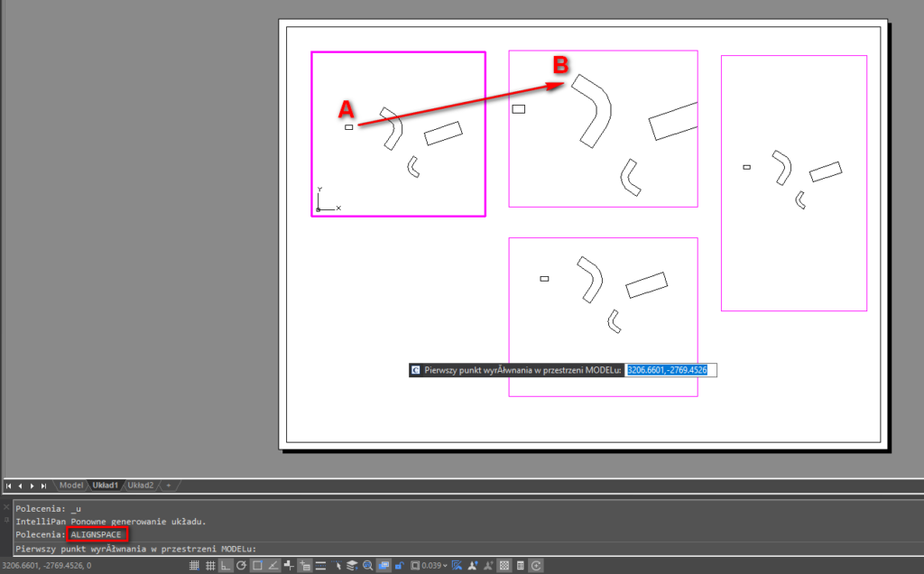Screen dimensions: 924x574
Task: Click the dynamic input coordinate field
Action: coord(670,370)
